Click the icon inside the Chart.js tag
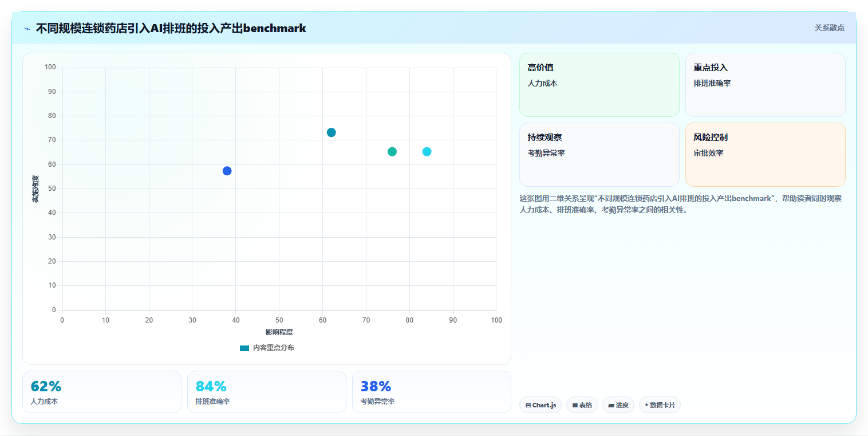 528,405
